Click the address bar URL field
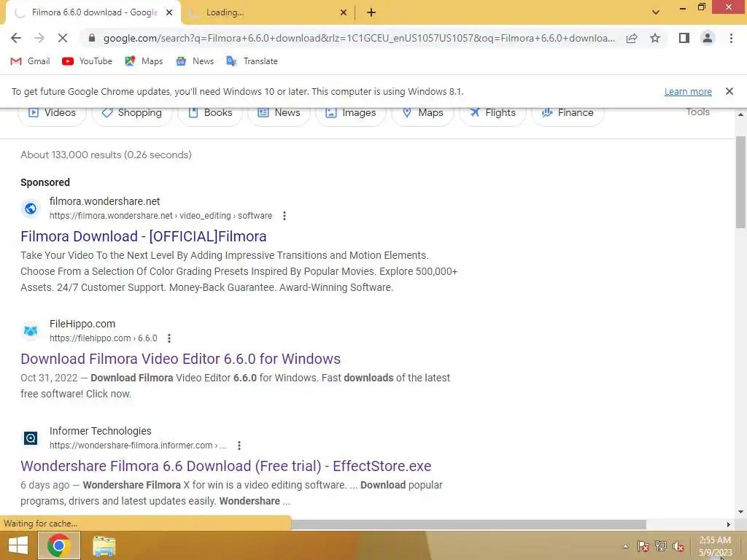Image resolution: width=747 pixels, height=560 pixels. point(359,38)
